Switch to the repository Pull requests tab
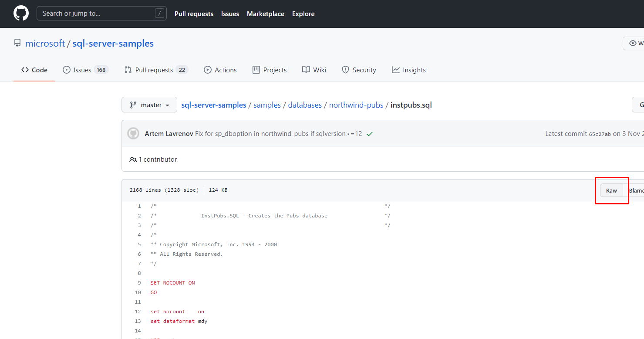This screenshot has height=339, width=644. [156, 70]
